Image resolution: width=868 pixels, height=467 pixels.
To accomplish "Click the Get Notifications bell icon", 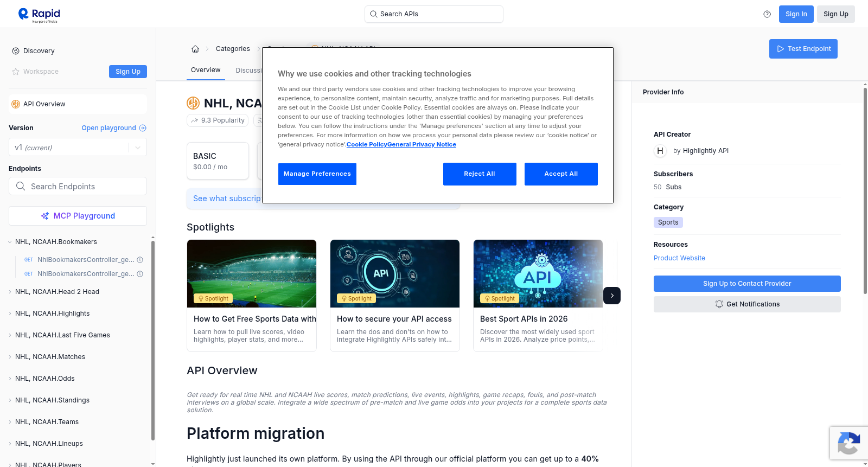I will 719,304.
